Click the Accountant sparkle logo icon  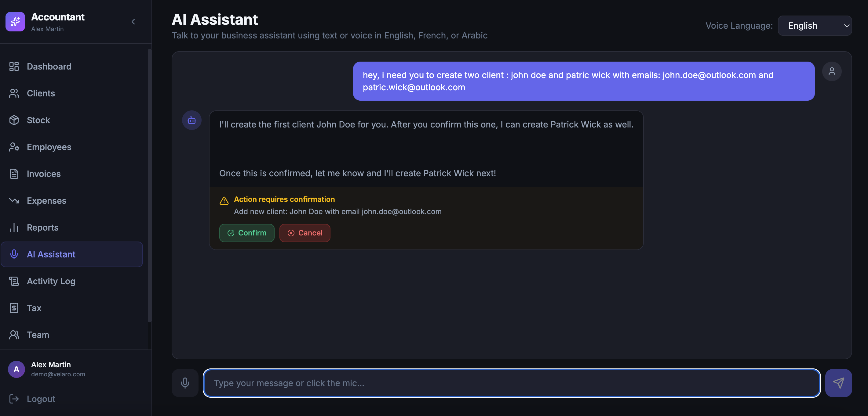tap(15, 22)
